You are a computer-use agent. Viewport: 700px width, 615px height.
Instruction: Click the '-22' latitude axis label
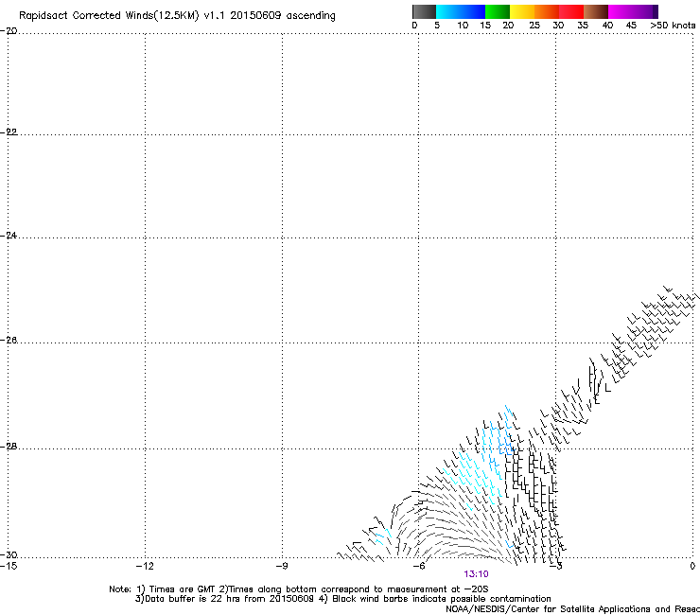click(9, 132)
